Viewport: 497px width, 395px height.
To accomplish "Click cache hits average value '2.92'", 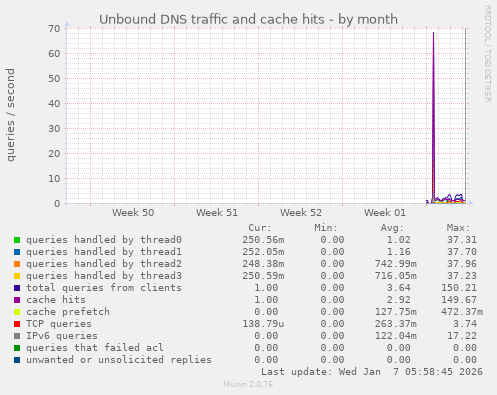I will 399,300.
